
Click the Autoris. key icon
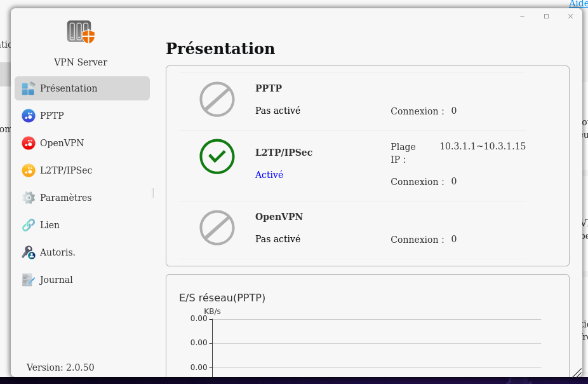[29, 252]
